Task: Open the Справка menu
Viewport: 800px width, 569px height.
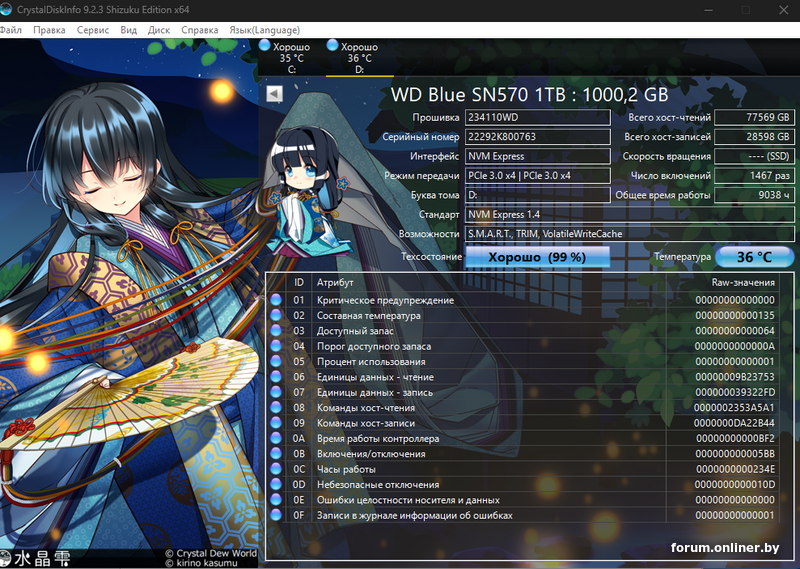Action: click(x=199, y=30)
